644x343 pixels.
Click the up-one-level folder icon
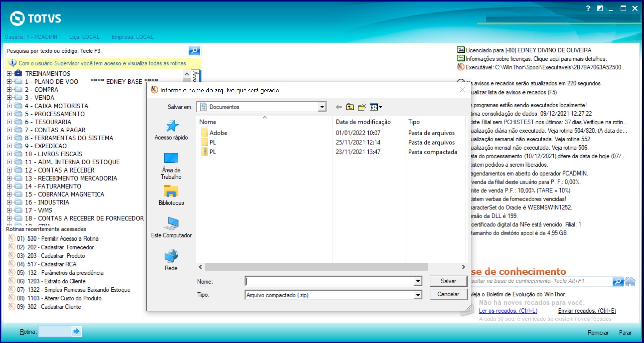pos(350,107)
